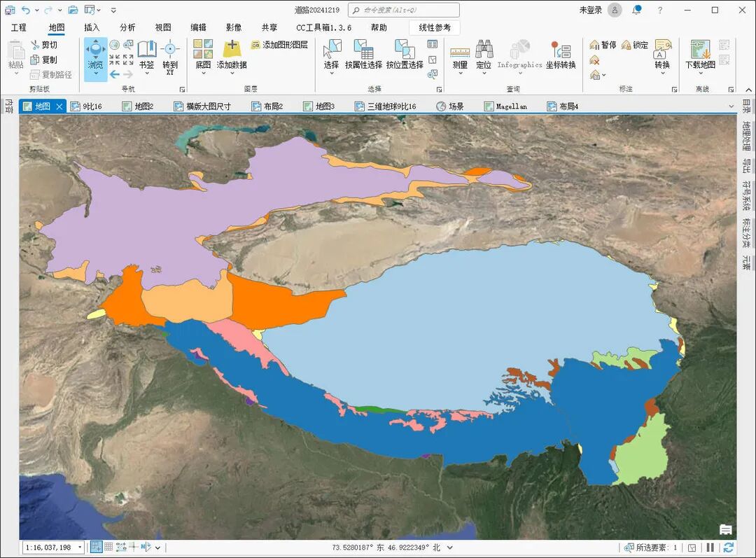Click 复制 (Copy) in clipboard group

(44, 60)
